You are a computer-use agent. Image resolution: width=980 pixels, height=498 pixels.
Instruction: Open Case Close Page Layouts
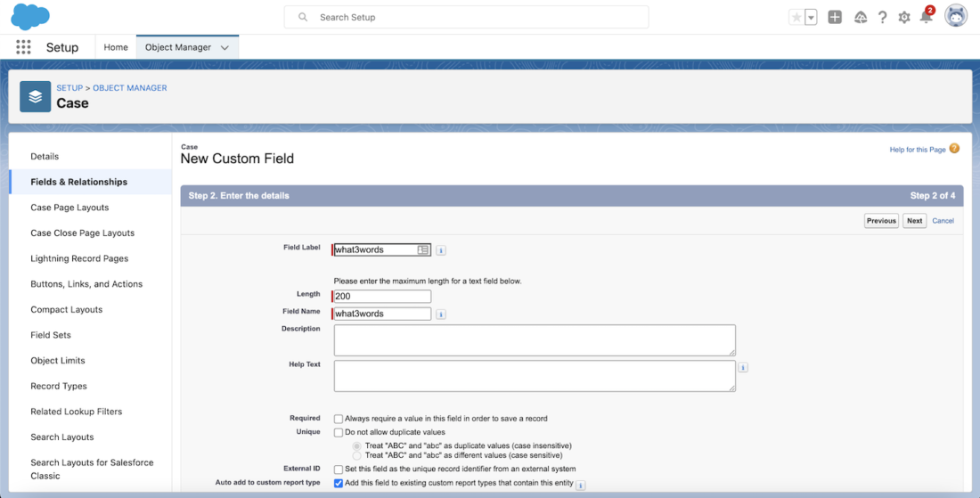(83, 233)
